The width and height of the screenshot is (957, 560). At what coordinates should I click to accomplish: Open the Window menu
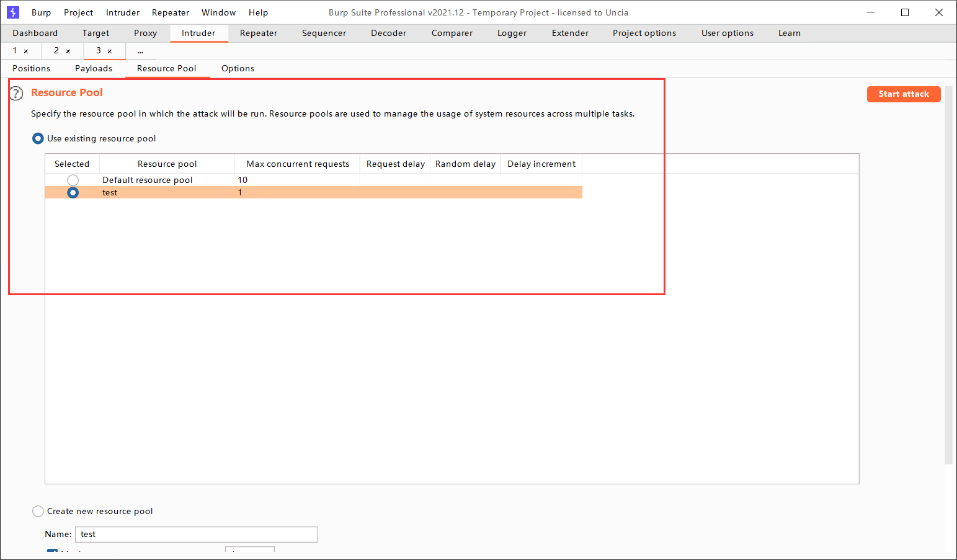[219, 12]
